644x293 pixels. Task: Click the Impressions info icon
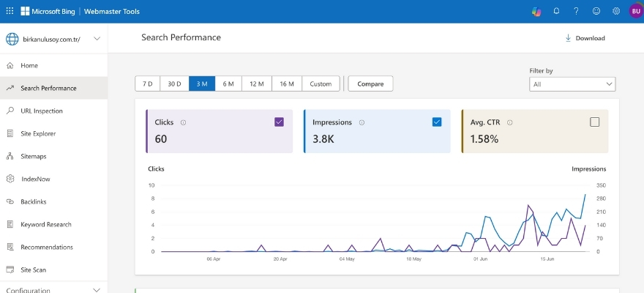(x=362, y=122)
